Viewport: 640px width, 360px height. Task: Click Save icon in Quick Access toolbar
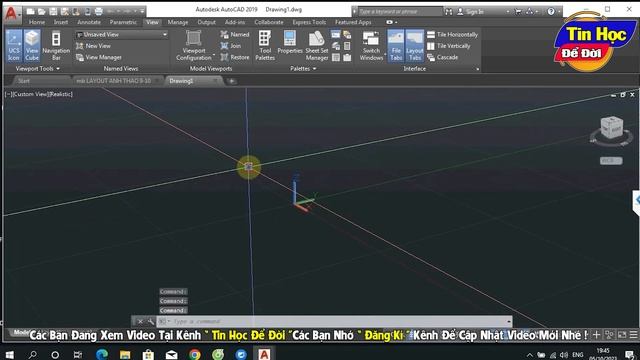pos(53,11)
